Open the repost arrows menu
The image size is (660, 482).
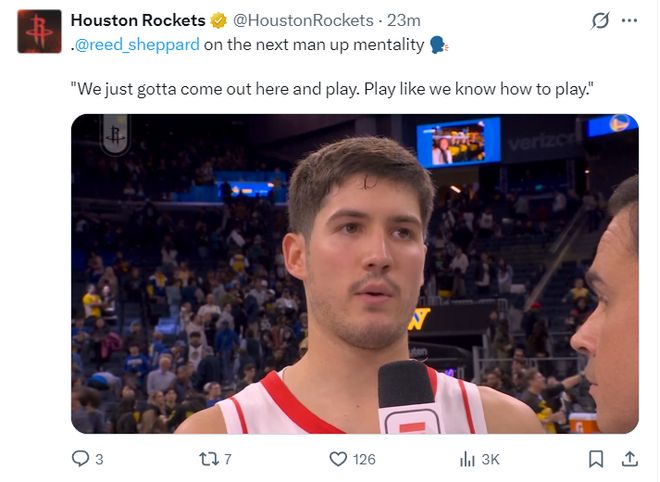[208, 459]
